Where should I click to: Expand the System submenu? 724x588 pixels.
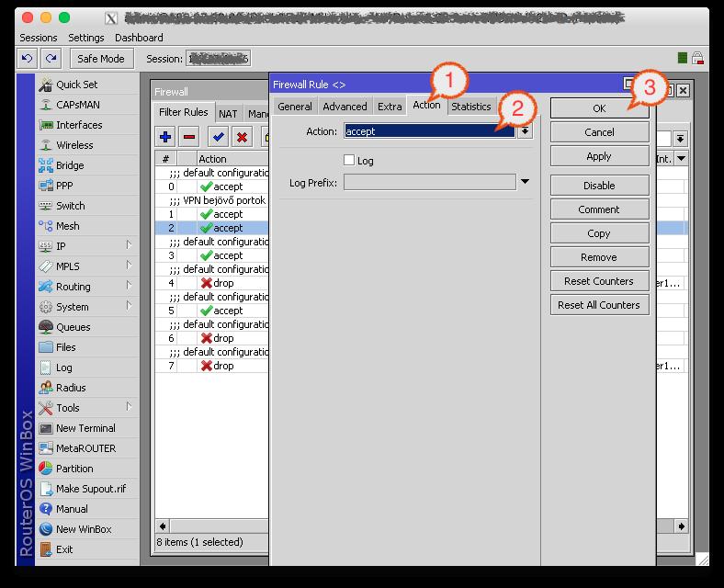(x=129, y=306)
